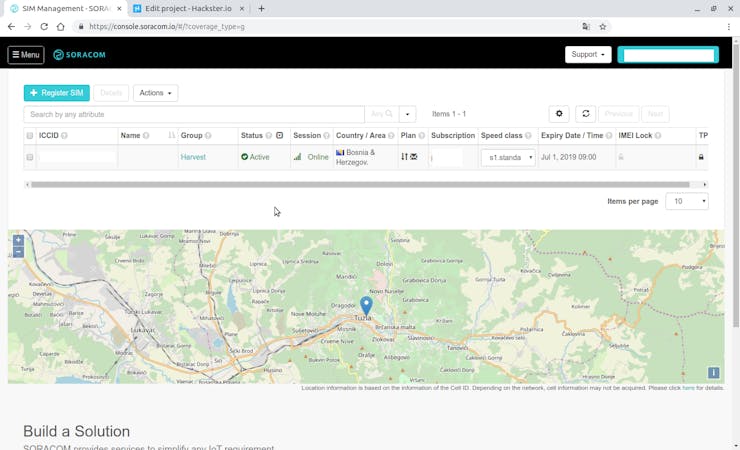Click the SORACOM logo
740x450 pixels.
(79, 55)
